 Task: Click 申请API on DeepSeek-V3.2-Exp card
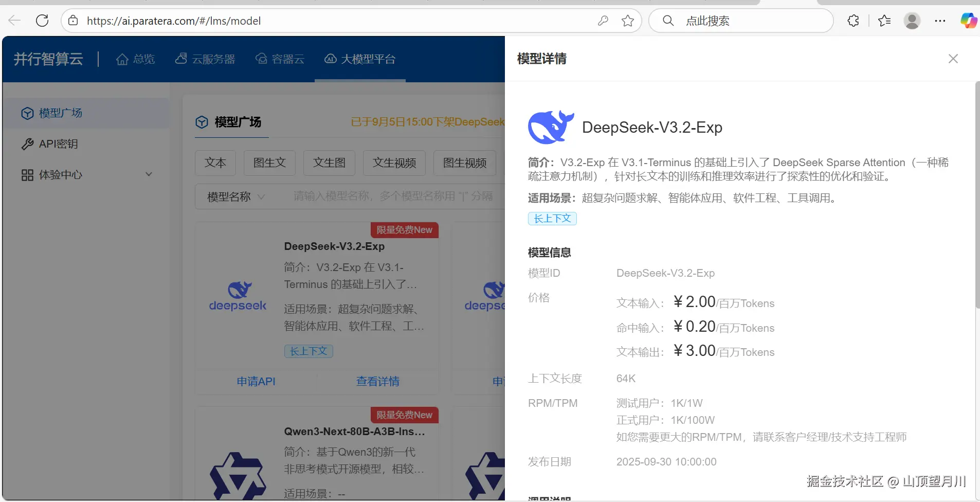(256, 382)
